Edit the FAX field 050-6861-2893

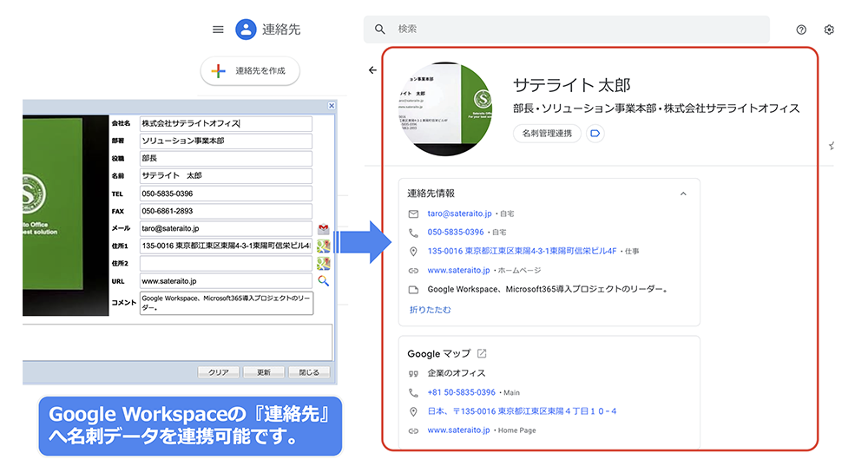pyautogui.click(x=226, y=211)
